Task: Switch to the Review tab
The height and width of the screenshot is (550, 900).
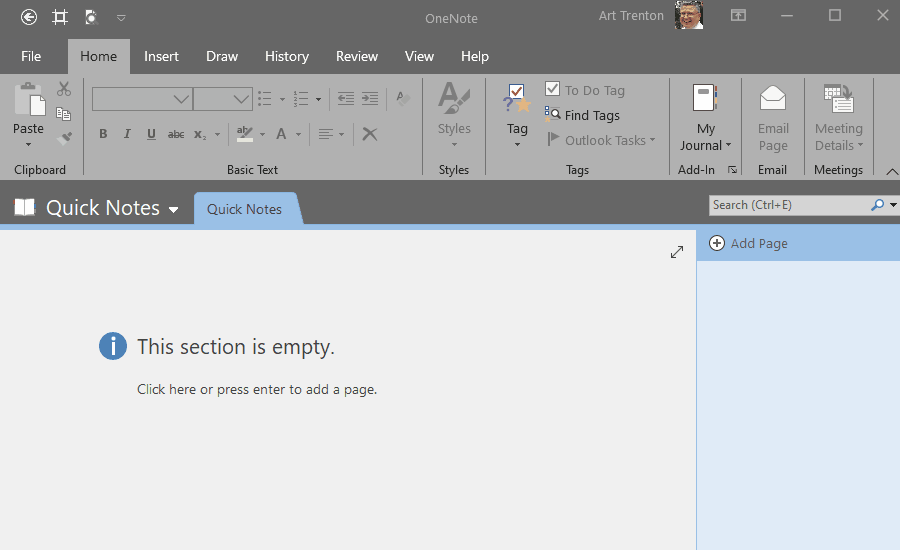Action: pyautogui.click(x=357, y=56)
